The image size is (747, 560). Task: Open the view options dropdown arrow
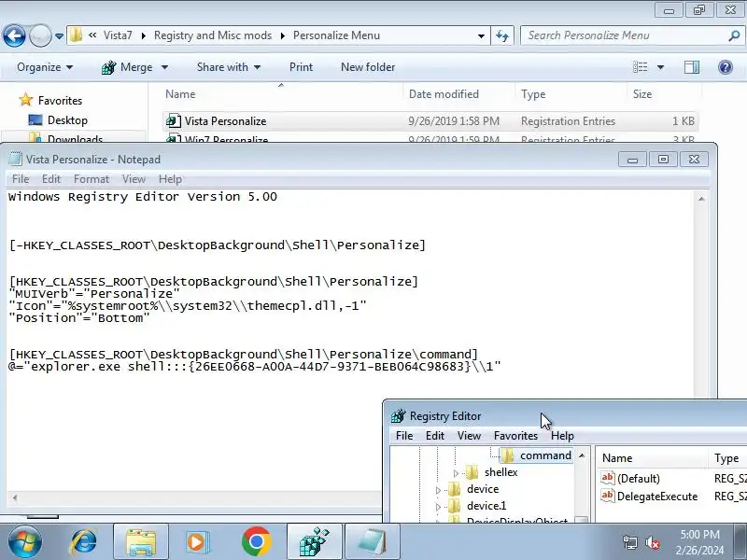click(661, 67)
